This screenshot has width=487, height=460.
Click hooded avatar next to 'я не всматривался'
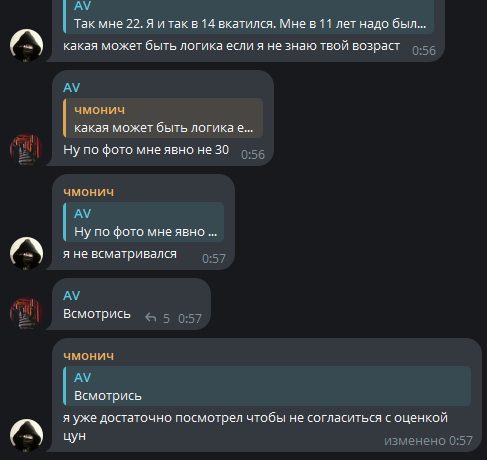26,253
